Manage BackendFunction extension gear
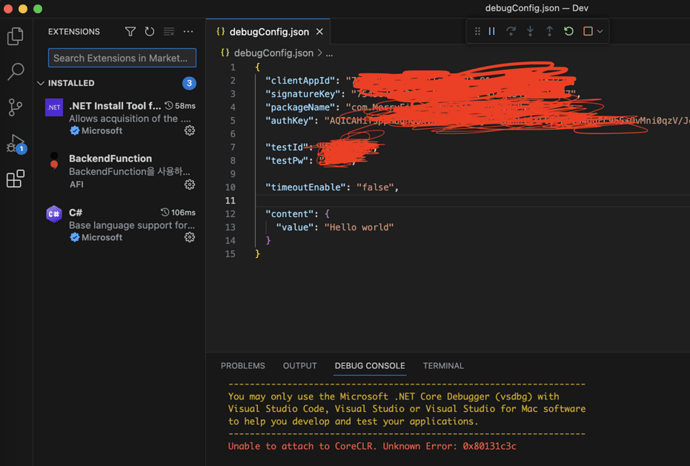The width and height of the screenshot is (690, 466). point(190,184)
